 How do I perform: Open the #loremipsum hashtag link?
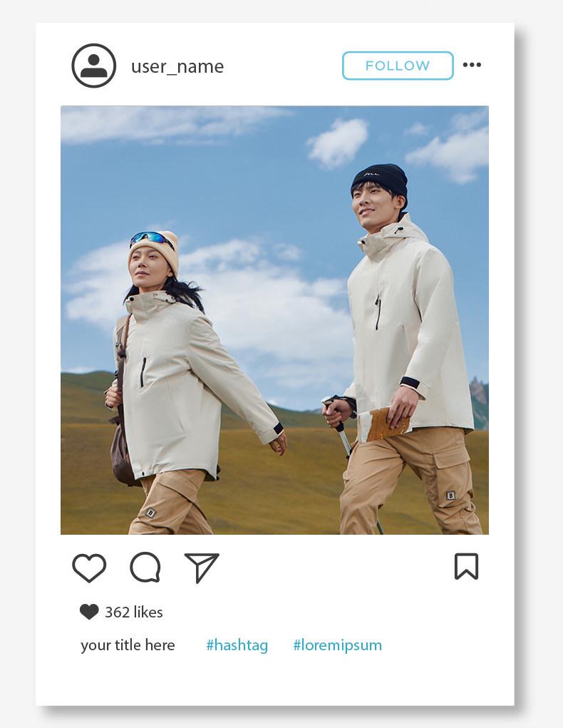337,645
